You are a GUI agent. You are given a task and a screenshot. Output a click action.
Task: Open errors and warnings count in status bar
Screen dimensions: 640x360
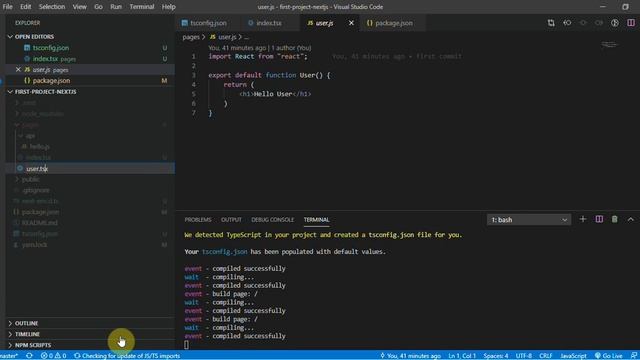[53, 356]
